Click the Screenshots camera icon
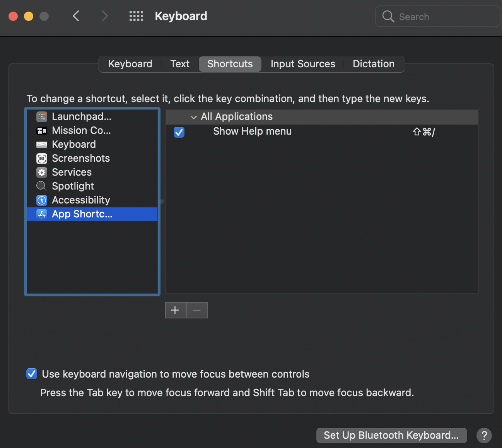The height and width of the screenshot is (448, 502). (42, 159)
